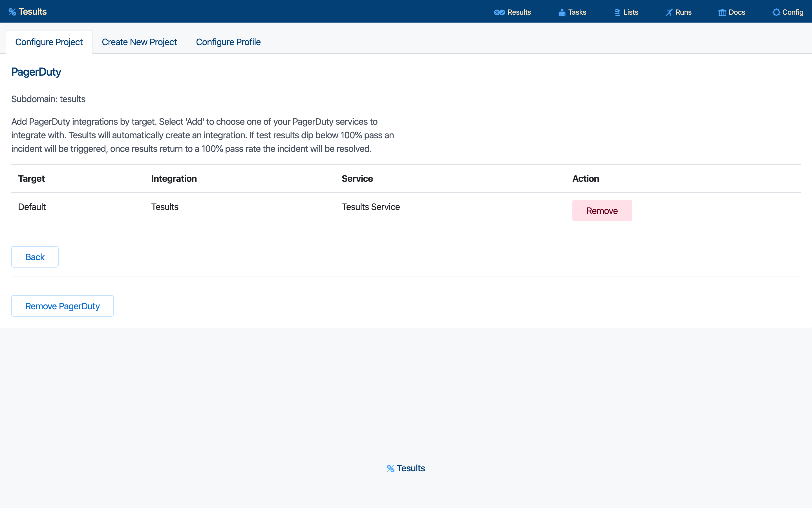
Task: Open the Docs page
Action: [x=731, y=12]
